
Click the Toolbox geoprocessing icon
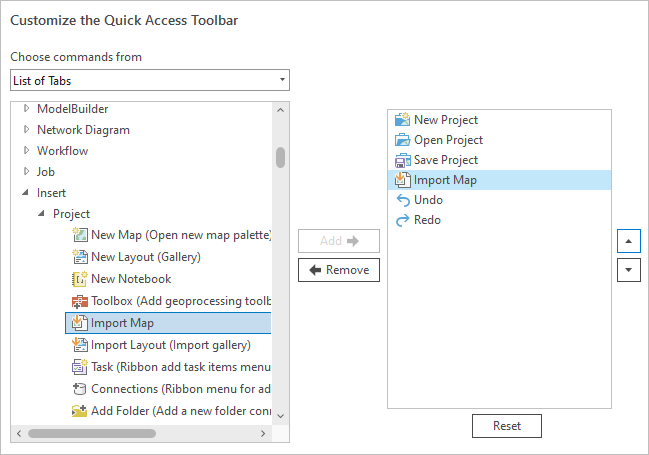click(x=80, y=301)
